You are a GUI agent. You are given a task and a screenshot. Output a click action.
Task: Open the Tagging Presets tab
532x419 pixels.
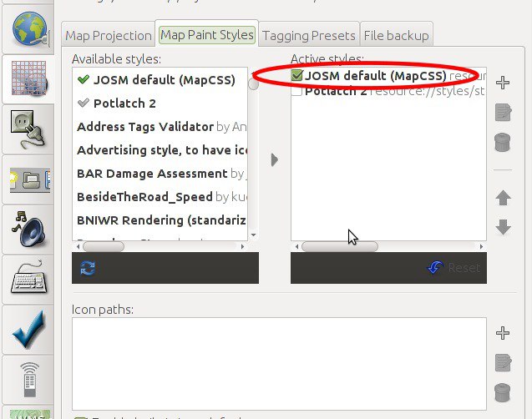tap(309, 36)
